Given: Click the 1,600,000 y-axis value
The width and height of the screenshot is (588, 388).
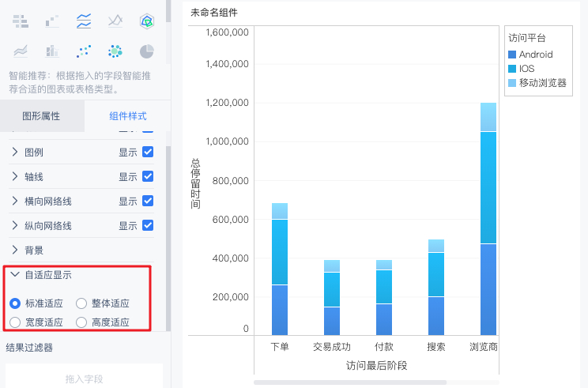Looking at the screenshot, I should tap(228, 32).
